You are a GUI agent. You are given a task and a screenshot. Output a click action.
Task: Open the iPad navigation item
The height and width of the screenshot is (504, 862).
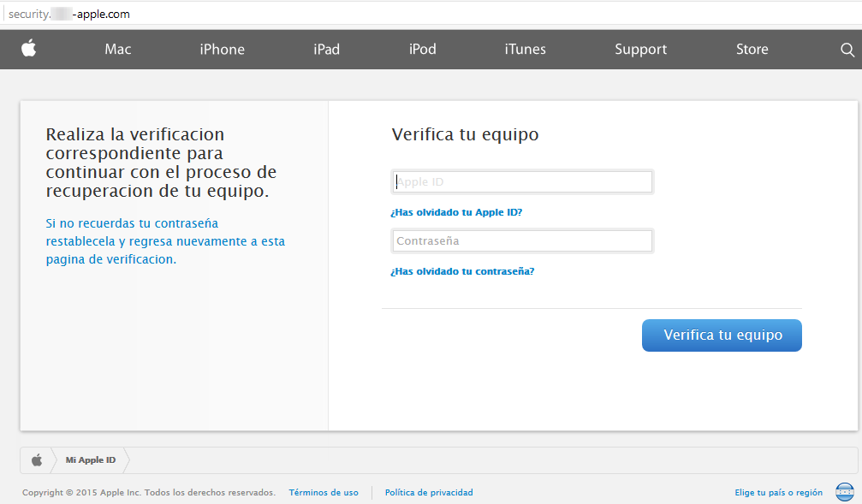coord(326,49)
